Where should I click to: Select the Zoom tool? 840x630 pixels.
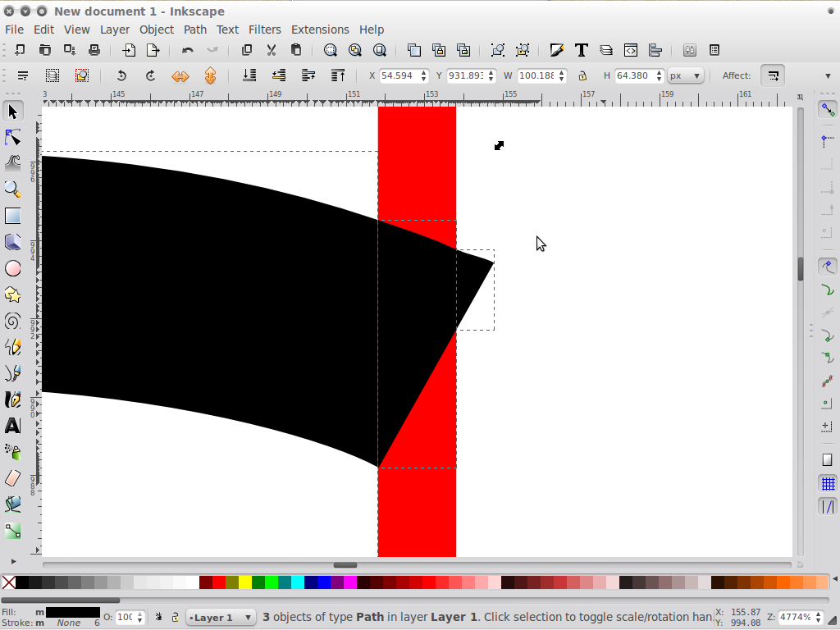13,189
